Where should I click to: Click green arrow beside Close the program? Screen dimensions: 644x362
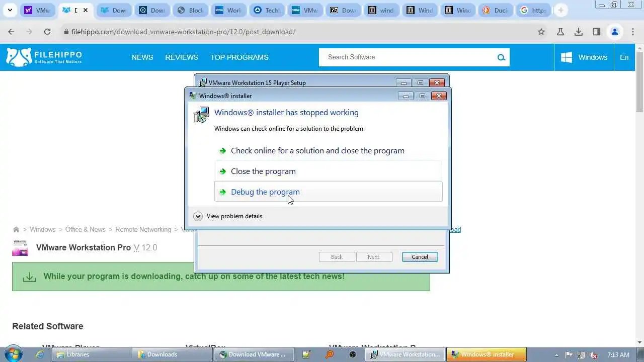(222, 171)
